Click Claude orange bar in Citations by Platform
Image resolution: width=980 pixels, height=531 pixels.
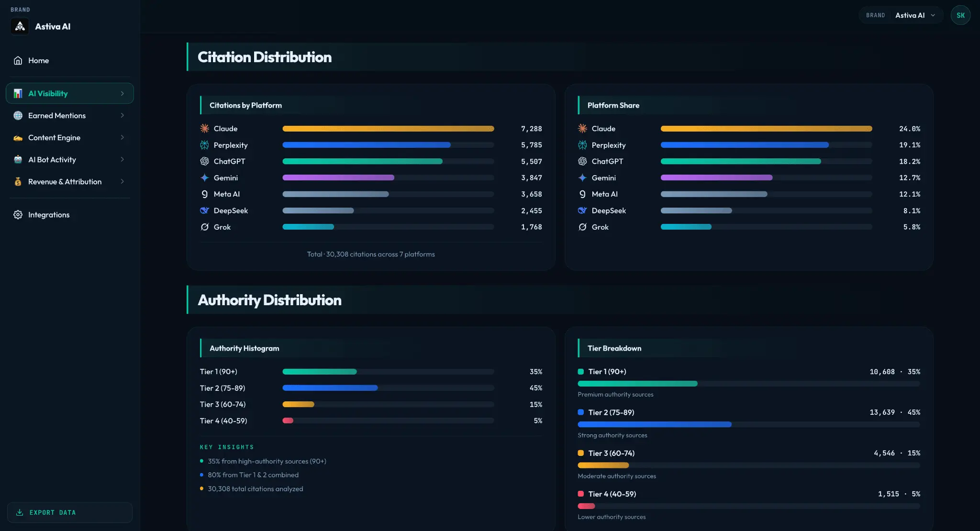coord(388,129)
